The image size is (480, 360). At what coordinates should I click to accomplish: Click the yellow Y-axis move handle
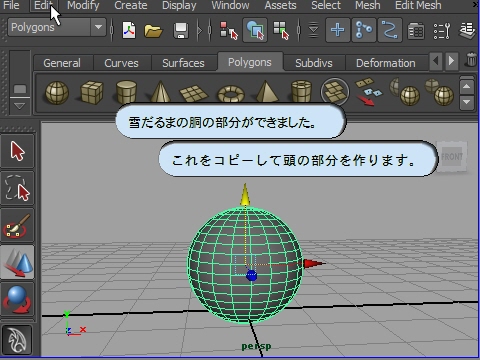tap(245, 194)
